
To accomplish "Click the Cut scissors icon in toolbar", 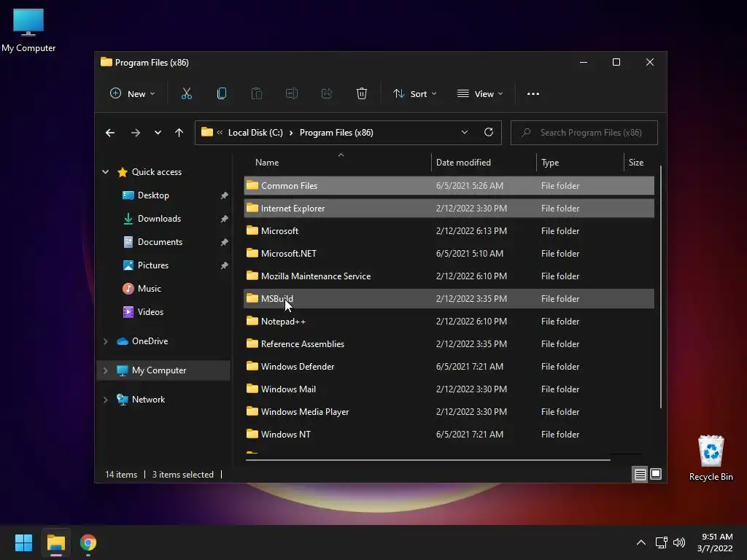I will 186,94.
